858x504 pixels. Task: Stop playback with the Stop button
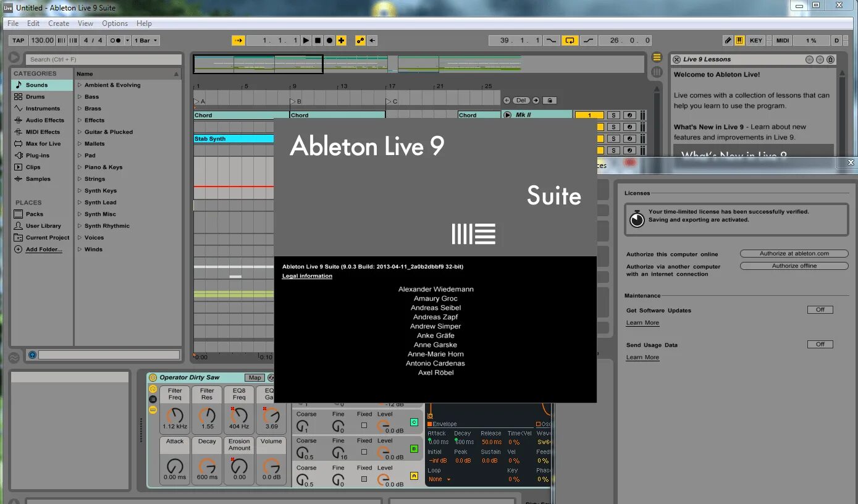317,40
